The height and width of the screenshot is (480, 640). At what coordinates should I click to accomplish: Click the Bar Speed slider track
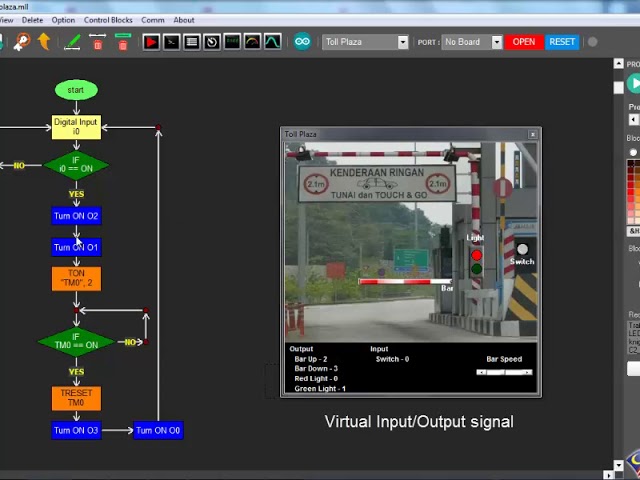(x=504, y=372)
